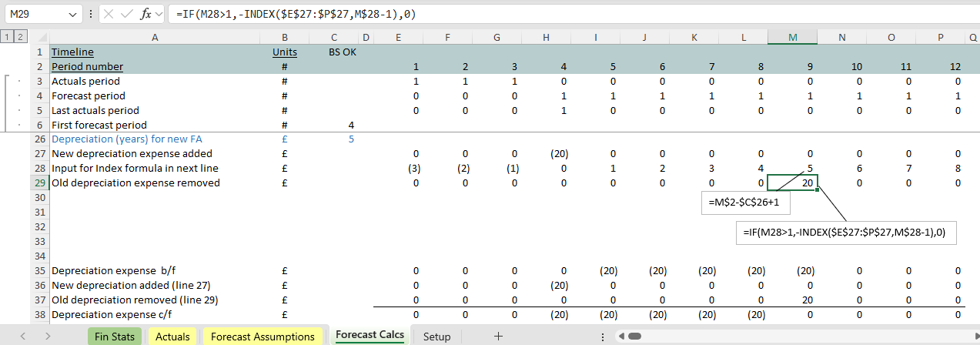Open the Setup sheet tab
The image size is (980, 345).
tap(436, 336)
